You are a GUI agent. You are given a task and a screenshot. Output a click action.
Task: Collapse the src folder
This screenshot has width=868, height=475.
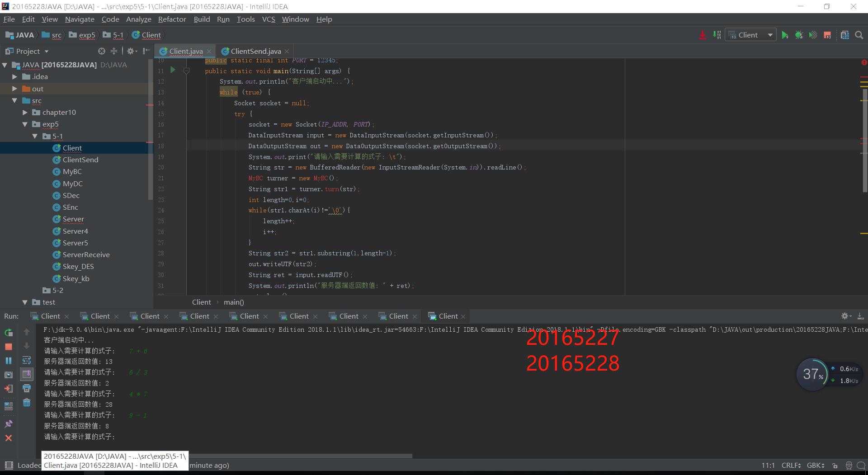[x=14, y=100]
